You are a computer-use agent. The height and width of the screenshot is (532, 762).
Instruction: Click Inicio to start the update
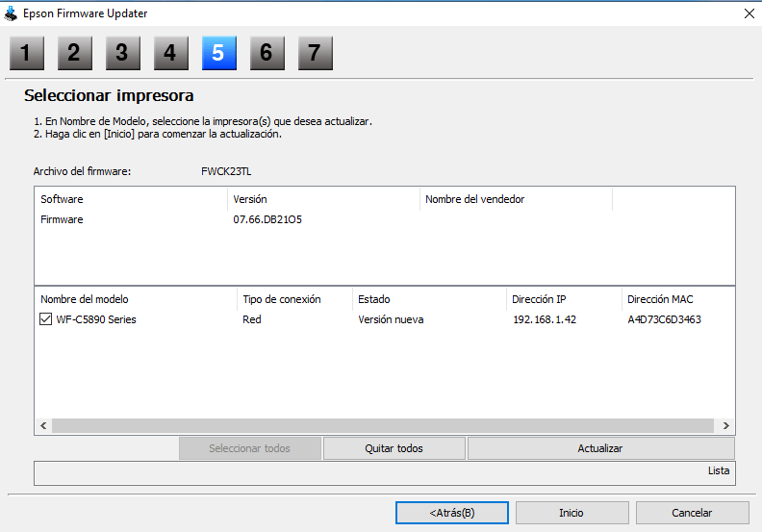point(571,513)
